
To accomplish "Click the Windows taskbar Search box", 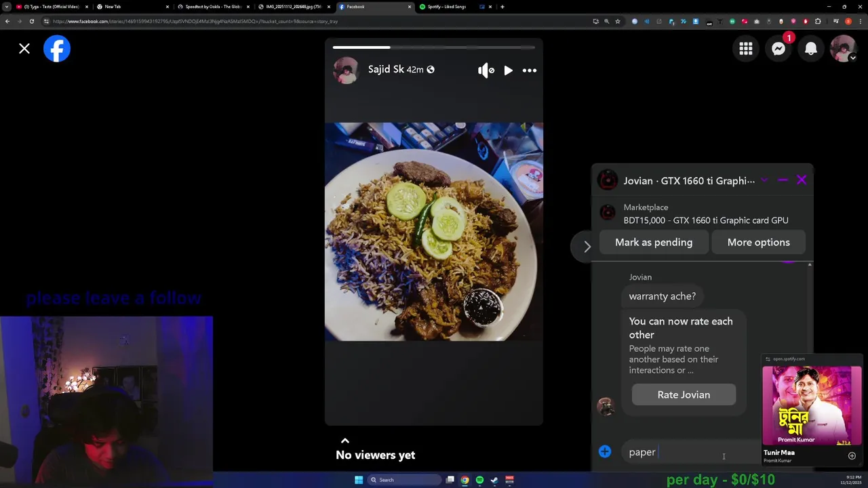I will (404, 480).
